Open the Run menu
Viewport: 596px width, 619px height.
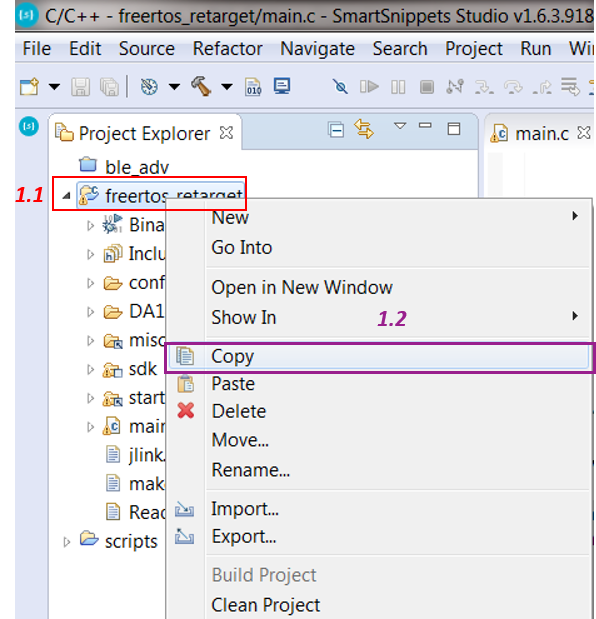[536, 49]
